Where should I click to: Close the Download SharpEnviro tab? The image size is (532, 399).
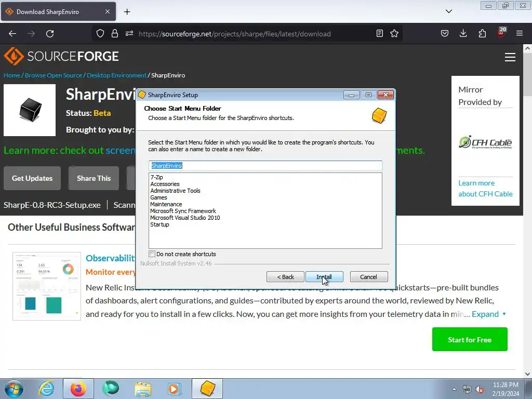107,11
